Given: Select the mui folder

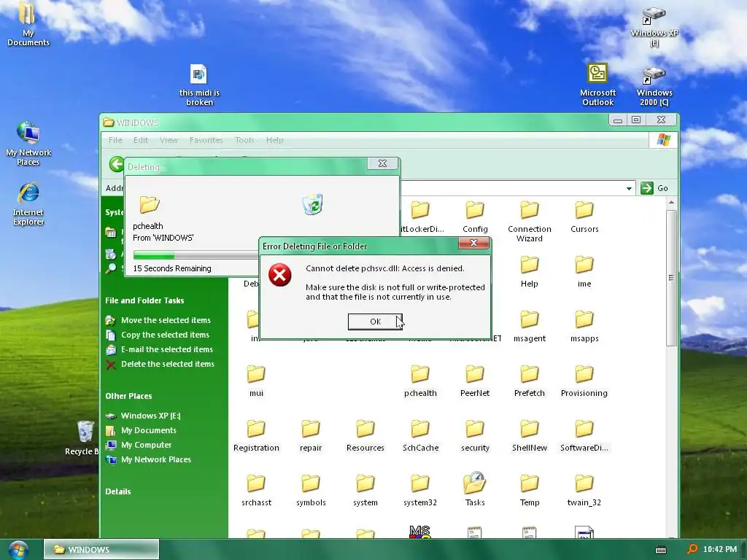Looking at the screenshot, I should click(256, 381).
